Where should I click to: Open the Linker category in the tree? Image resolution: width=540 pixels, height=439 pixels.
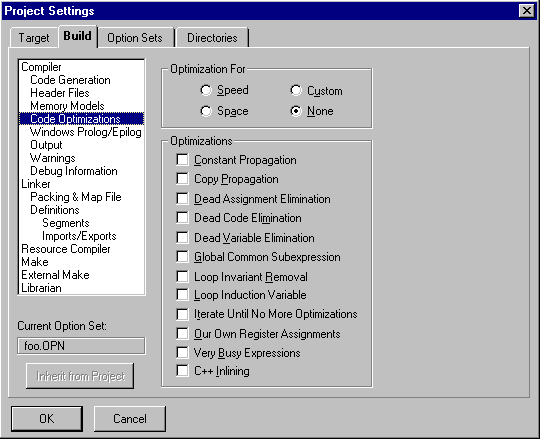36,184
